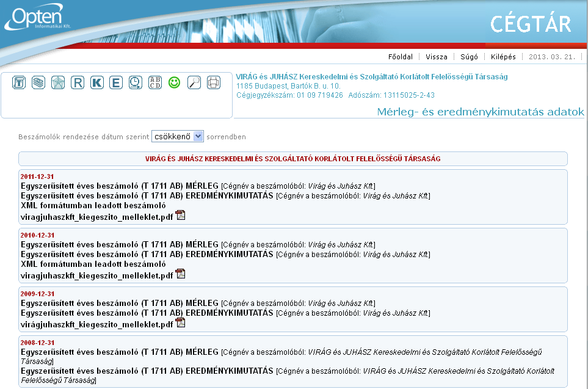Open 2011-12-31 MÉRLEG report
The height and width of the screenshot is (389, 588).
tap(120, 186)
